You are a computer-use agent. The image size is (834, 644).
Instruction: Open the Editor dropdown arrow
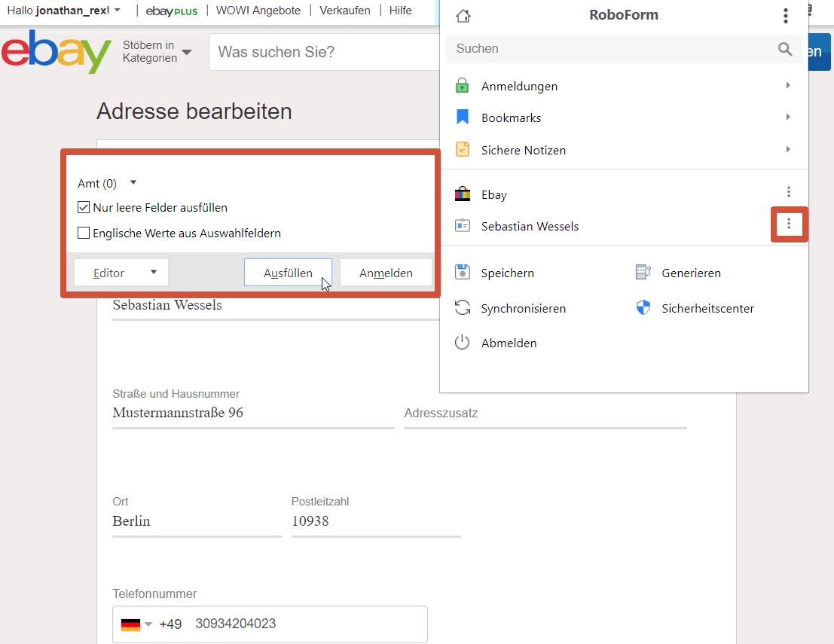[x=154, y=272]
